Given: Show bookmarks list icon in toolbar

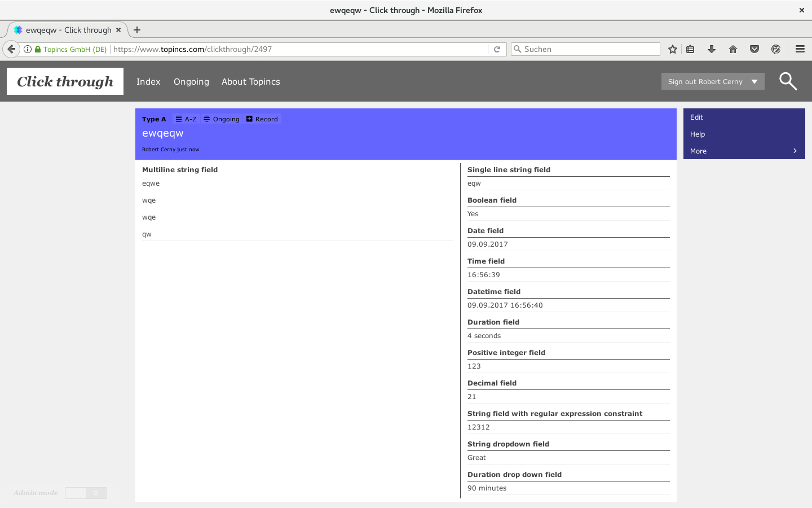Looking at the screenshot, I should tap(690, 49).
